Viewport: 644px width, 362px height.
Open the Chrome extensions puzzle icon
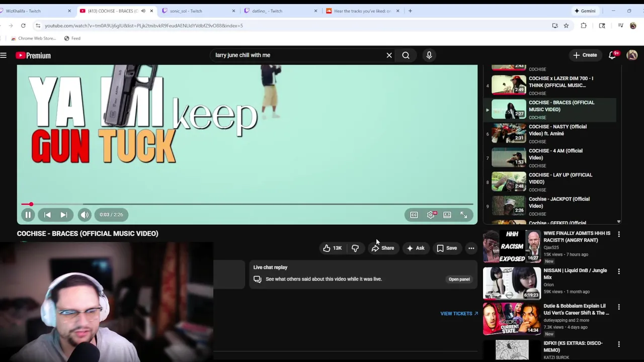point(584,26)
